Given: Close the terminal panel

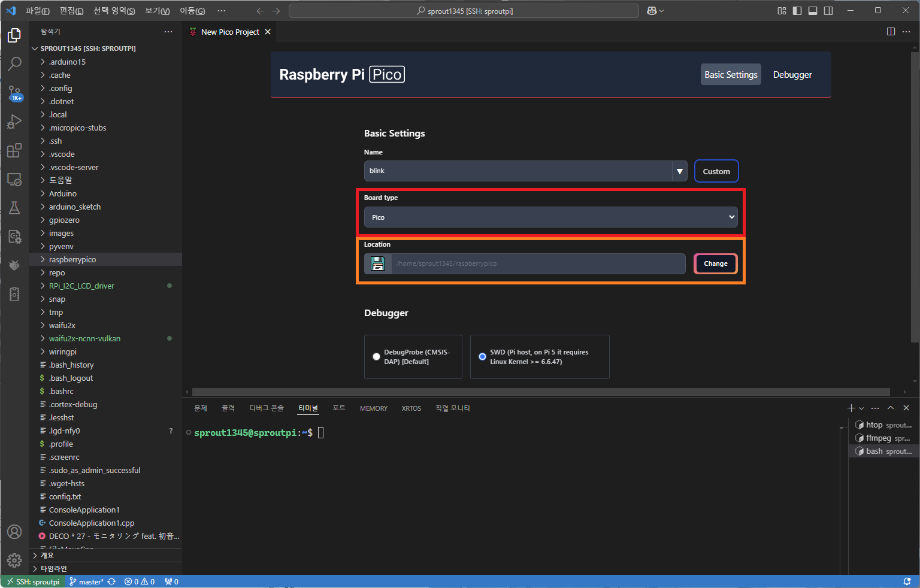Looking at the screenshot, I should tap(906, 408).
